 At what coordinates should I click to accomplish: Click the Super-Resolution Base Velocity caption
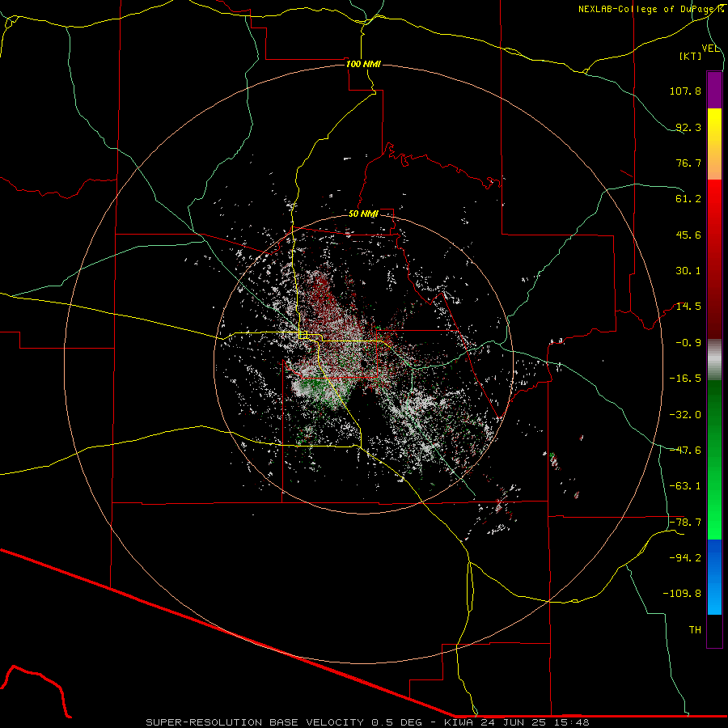(x=367, y=722)
